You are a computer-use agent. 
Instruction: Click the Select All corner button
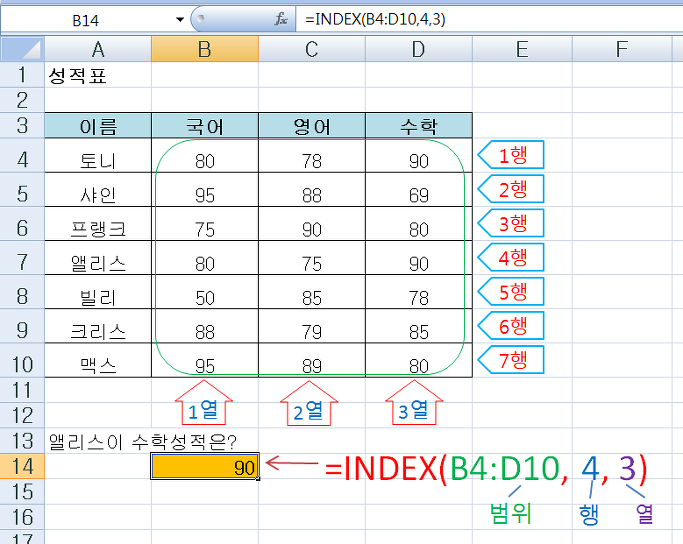(22, 49)
